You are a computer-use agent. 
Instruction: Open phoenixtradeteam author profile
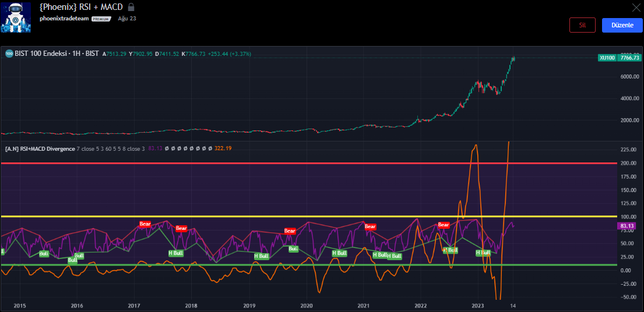click(64, 19)
